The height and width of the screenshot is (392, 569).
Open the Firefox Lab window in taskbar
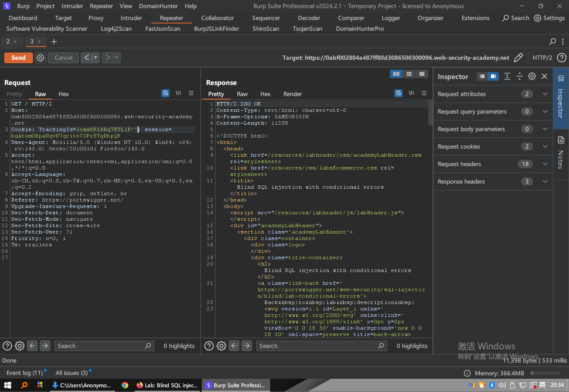click(x=167, y=385)
